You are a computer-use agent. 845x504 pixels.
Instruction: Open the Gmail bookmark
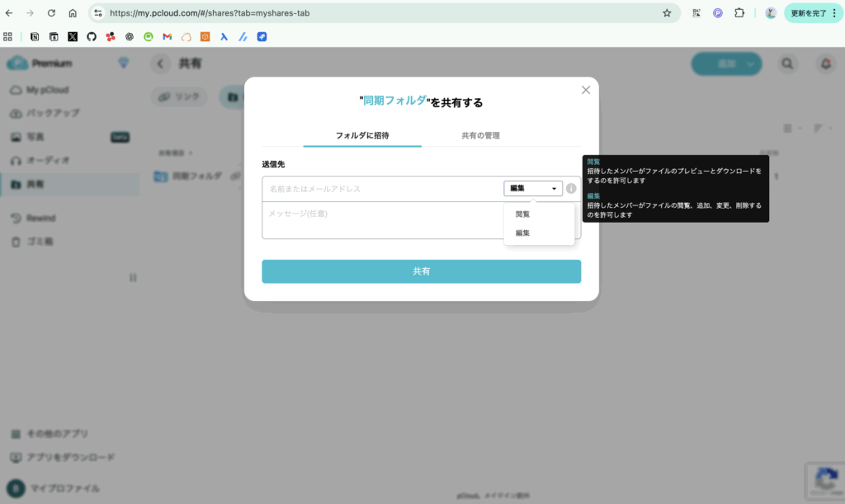[x=168, y=36]
